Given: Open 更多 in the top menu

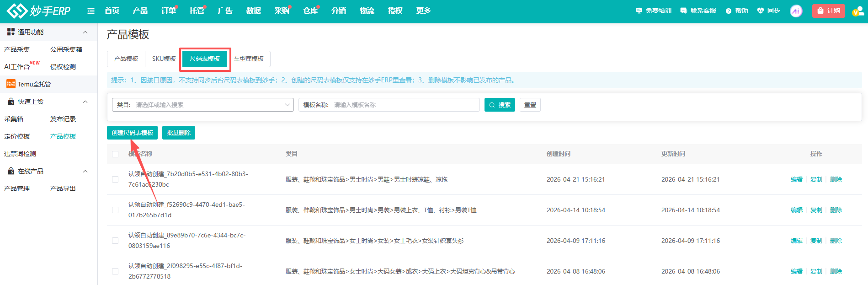Looking at the screenshot, I should pos(424,11).
